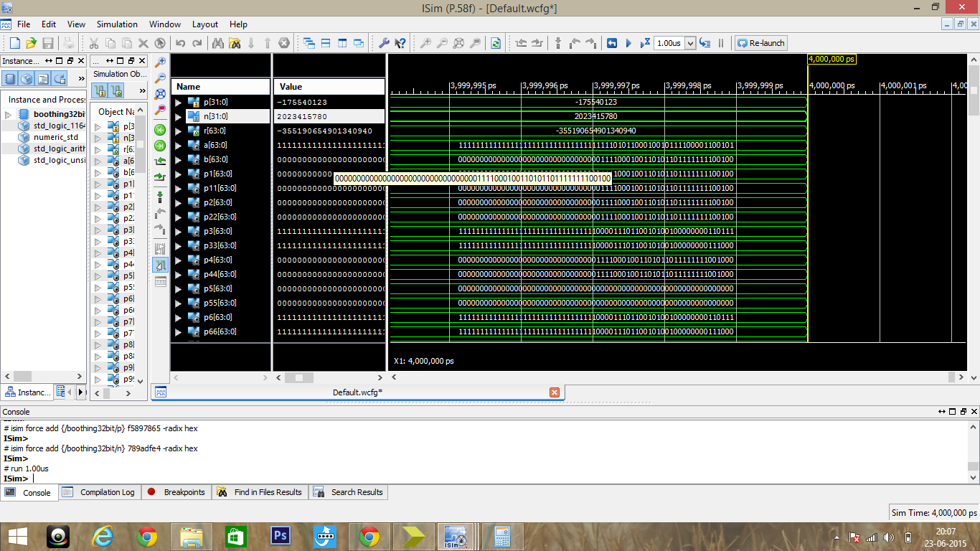Screen dimensions: 980x551
Task: Click the print icon in the toolbar
Action: [x=68, y=43]
